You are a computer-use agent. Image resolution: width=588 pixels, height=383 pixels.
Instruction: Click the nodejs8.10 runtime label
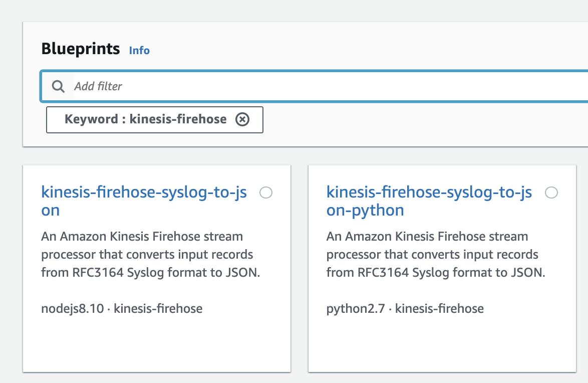(x=72, y=308)
